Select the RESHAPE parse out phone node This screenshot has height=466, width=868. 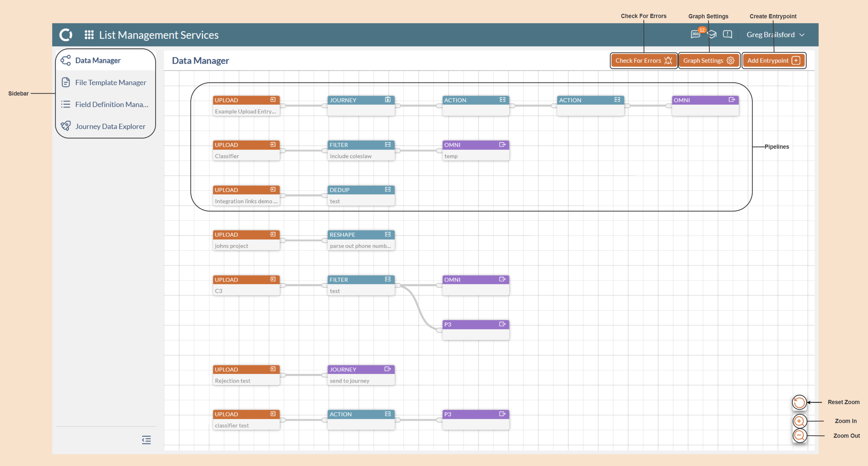[361, 240]
